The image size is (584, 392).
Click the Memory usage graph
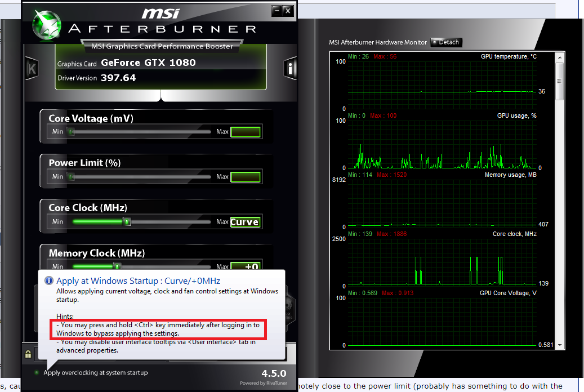click(x=442, y=203)
